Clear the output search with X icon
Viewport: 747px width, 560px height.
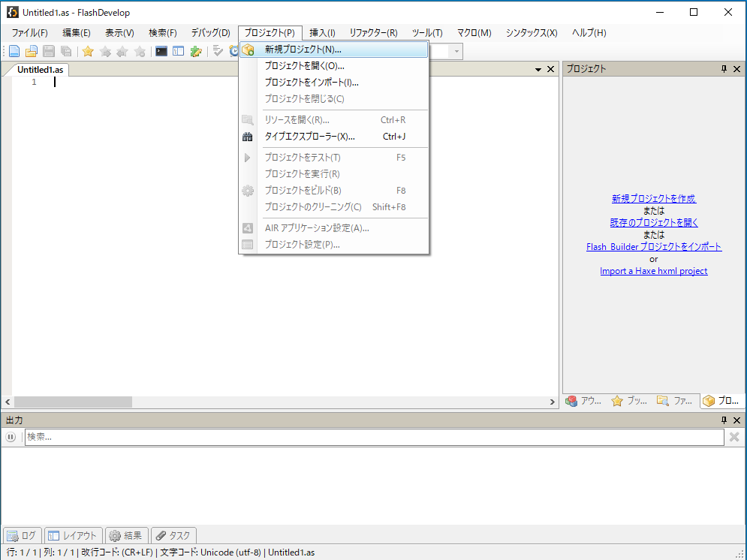click(734, 437)
